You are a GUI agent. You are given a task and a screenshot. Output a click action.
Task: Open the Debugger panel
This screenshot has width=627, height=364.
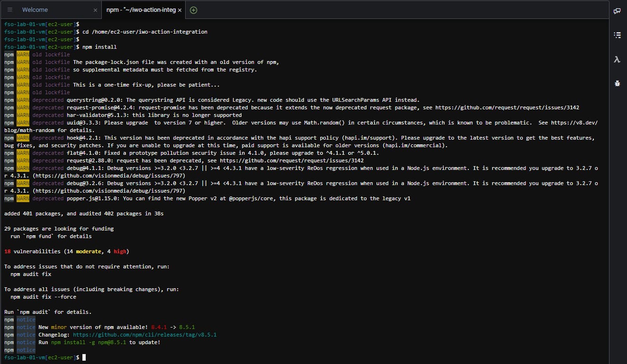pos(617,83)
